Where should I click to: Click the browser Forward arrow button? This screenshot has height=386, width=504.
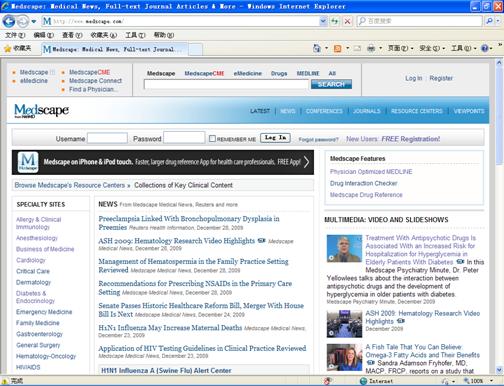[x=23, y=22]
